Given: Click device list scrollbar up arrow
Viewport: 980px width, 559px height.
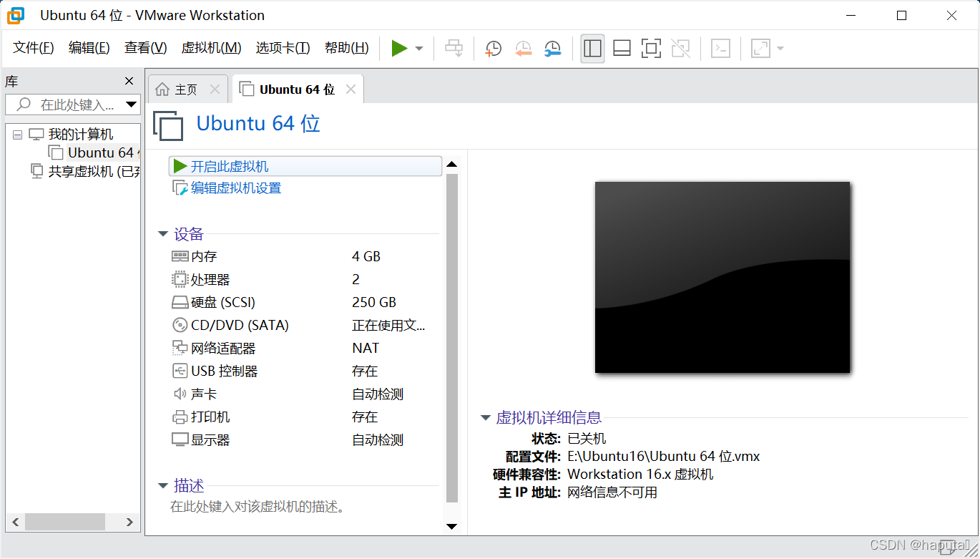Looking at the screenshot, I should click(451, 165).
